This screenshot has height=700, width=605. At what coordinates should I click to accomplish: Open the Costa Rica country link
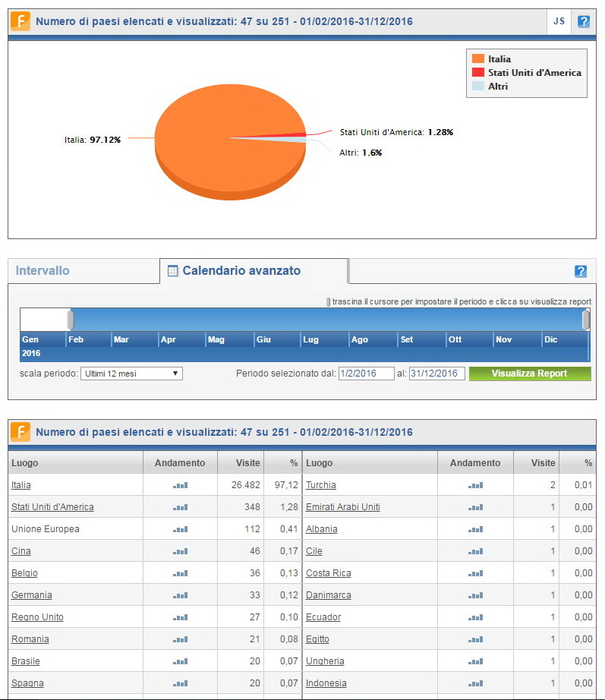tap(328, 573)
